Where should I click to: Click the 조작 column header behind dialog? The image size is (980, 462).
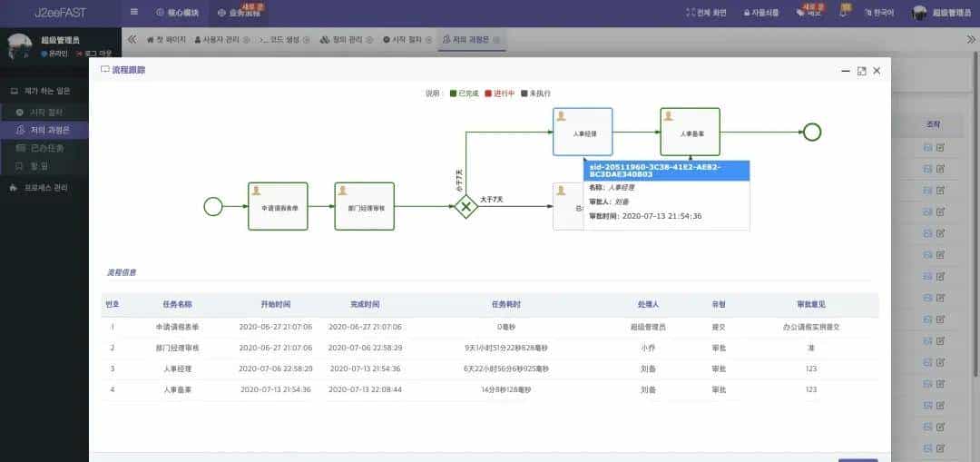click(934, 124)
